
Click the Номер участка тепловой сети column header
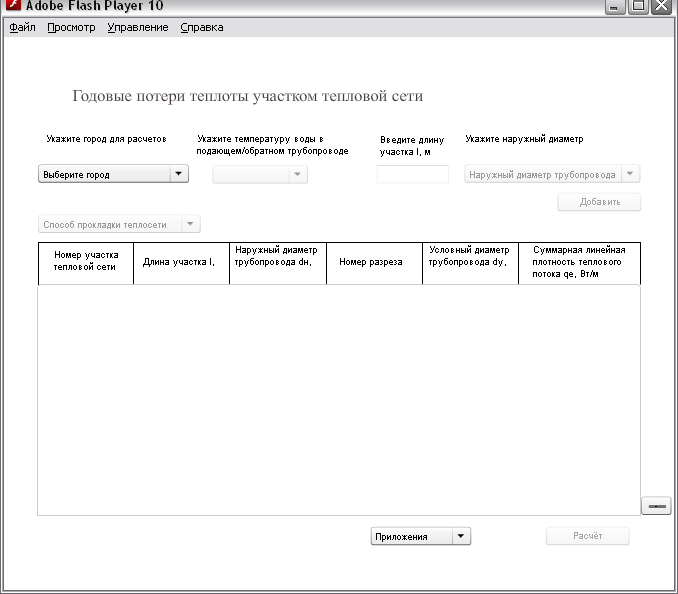click(x=86, y=263)
